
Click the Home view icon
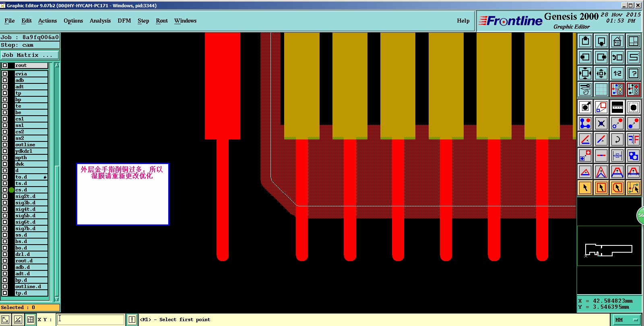(617, 41)
